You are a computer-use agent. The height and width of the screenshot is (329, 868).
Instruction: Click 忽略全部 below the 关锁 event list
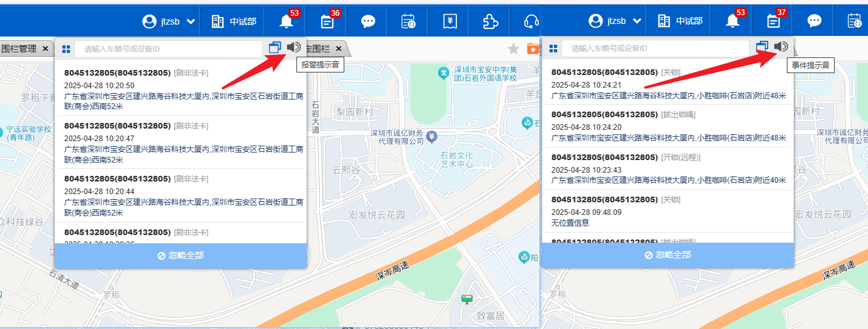(x=667, y=255)
